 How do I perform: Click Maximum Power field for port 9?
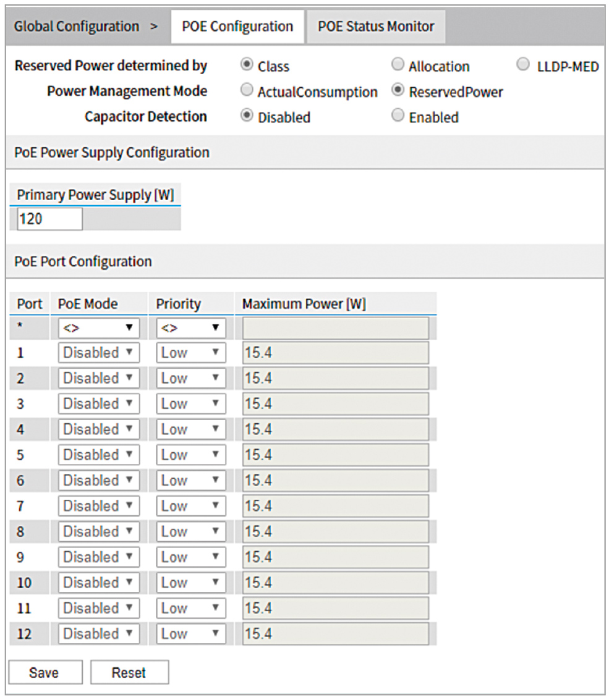pos(335,557)
